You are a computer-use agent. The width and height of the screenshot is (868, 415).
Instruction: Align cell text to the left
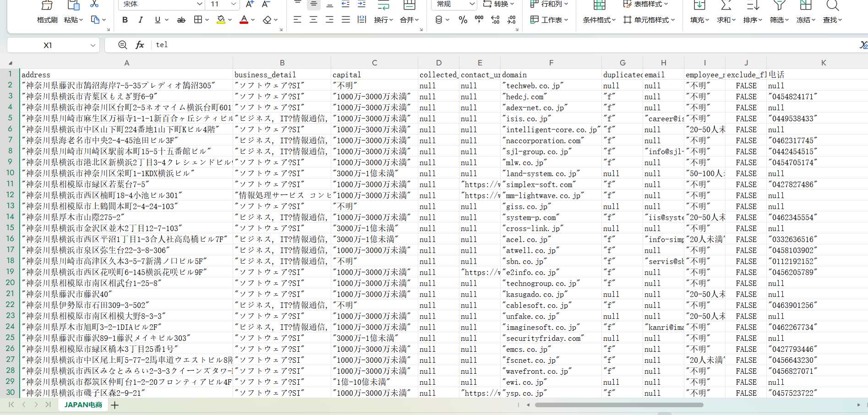297,20
